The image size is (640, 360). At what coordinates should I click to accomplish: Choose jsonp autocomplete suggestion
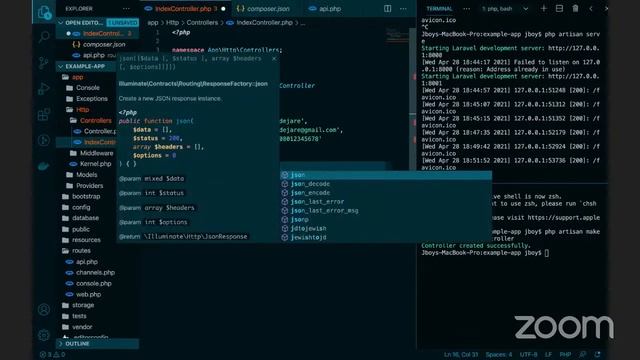(386, 220)
